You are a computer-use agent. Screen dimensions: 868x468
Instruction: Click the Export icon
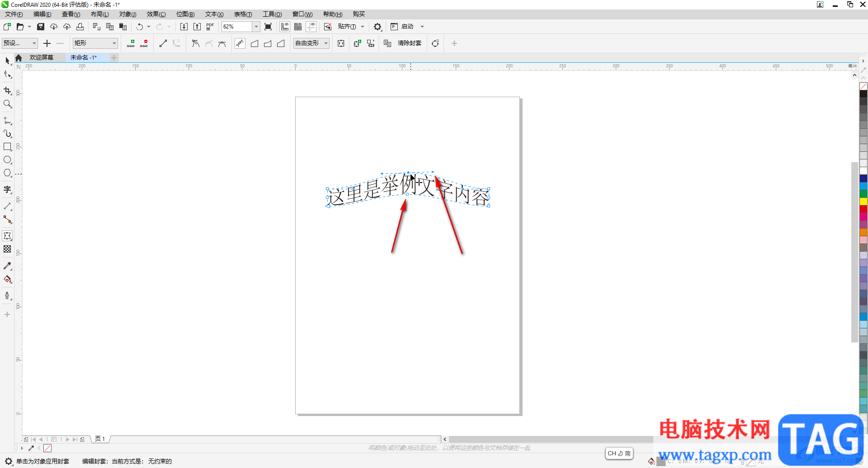(x=197, y=27)
